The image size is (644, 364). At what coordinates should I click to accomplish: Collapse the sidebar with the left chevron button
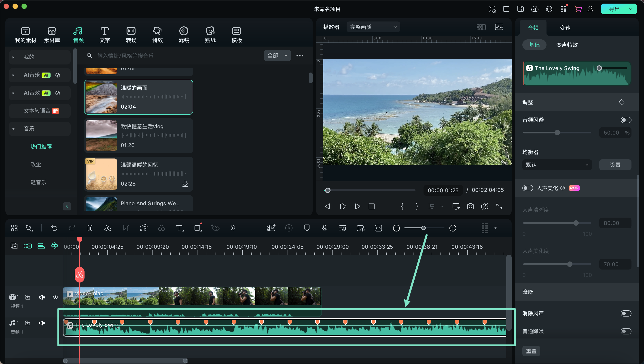point(67,206)
